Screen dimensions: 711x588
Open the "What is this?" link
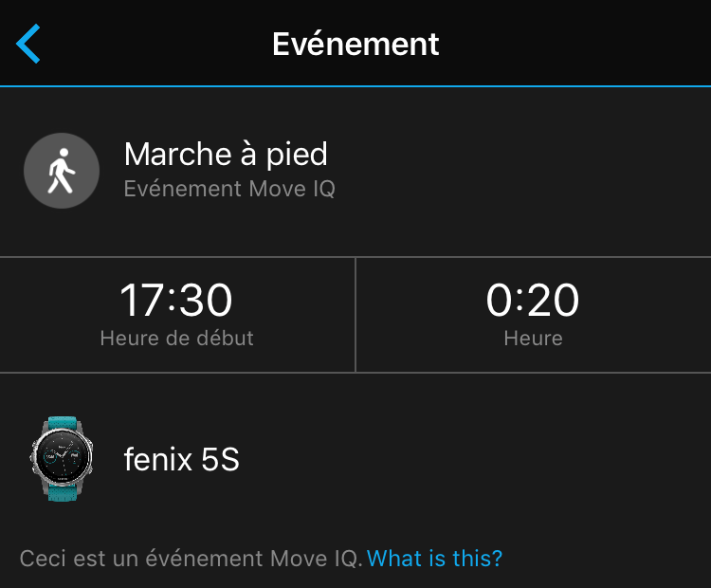(434, 558)
